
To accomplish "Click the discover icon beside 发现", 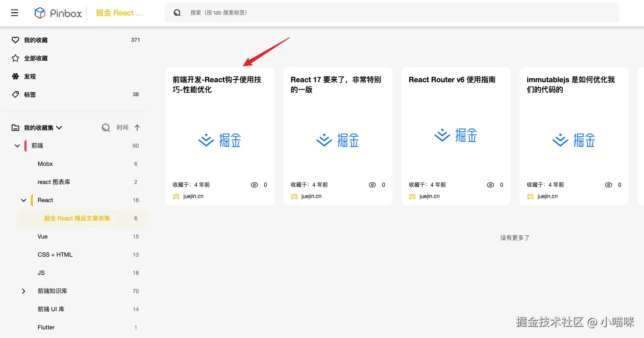I will pyautogui.click(x=15, y=76).
